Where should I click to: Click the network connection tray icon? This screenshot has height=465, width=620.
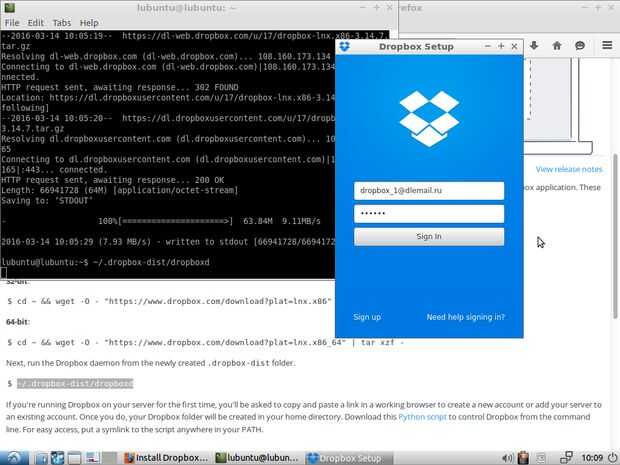(567, 457)
